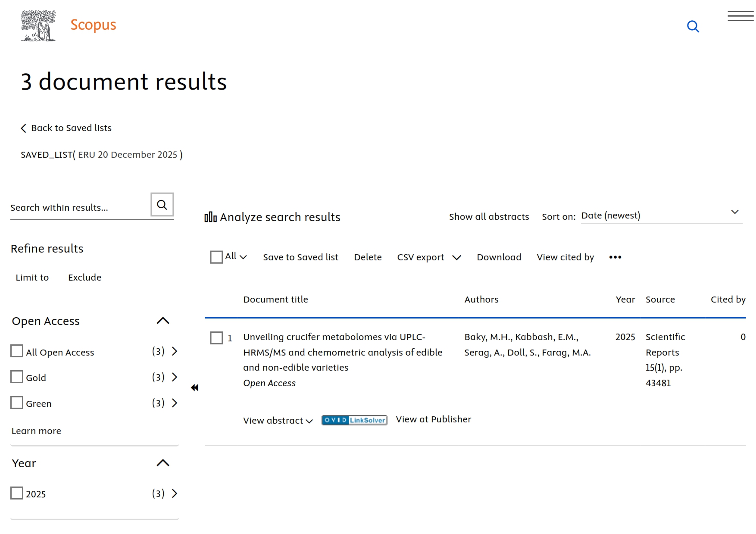Tick the 2025 year filter checkbox
The height and width of the screenshot is (534, 756).
[17, 493]
